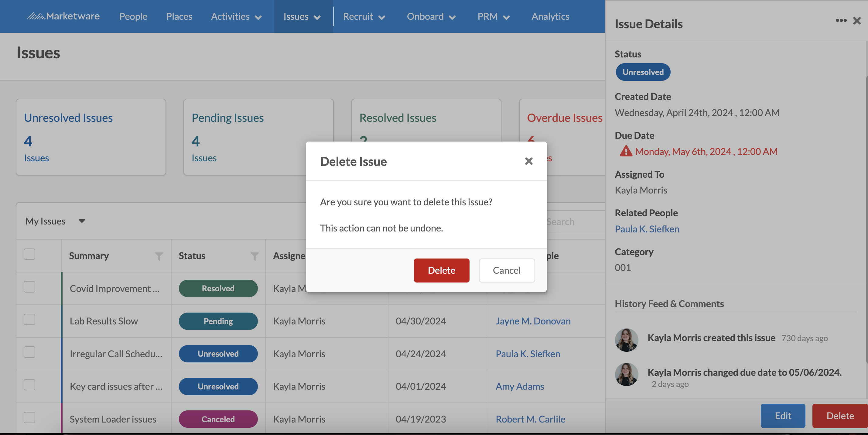Click the due date 'Monday, May 6th, 2024' text
Viewport: 868px width, 435px height.
pos(706,151)
